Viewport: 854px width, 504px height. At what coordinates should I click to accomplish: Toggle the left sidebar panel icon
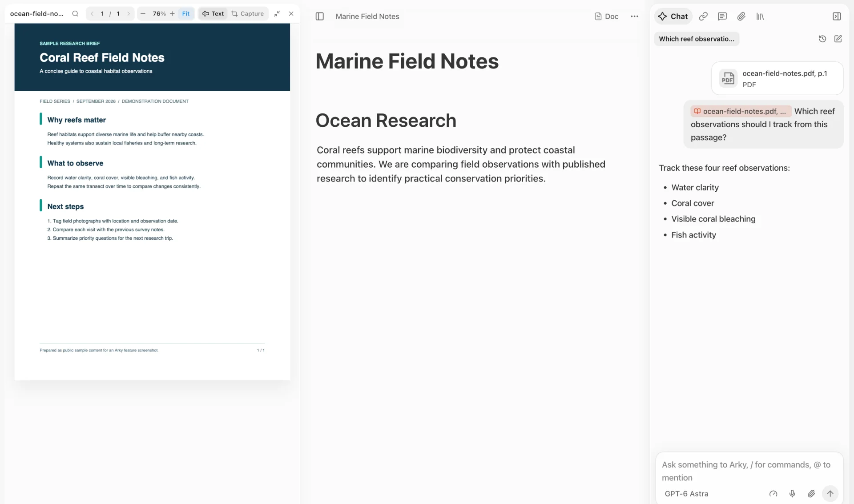[x=320, y=16]
